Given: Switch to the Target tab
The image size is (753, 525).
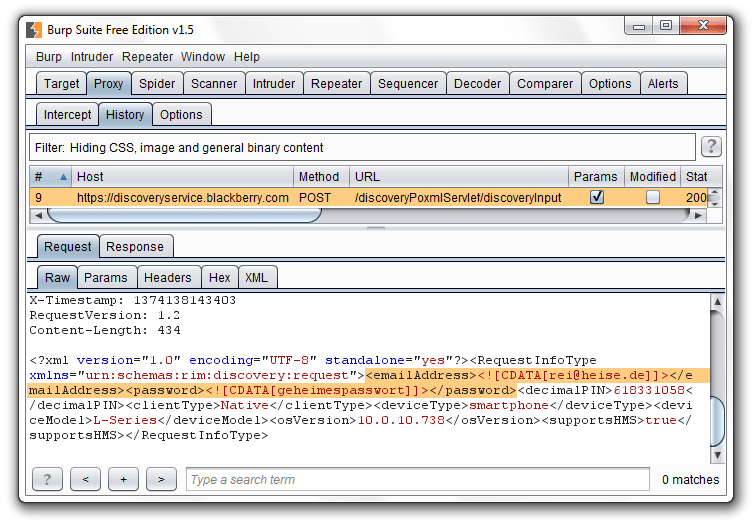Looking at the screenshot, I should coord(61,84).
